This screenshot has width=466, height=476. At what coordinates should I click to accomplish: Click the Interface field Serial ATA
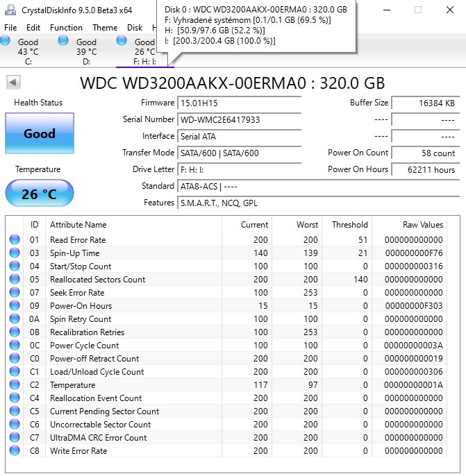[240, 136]
